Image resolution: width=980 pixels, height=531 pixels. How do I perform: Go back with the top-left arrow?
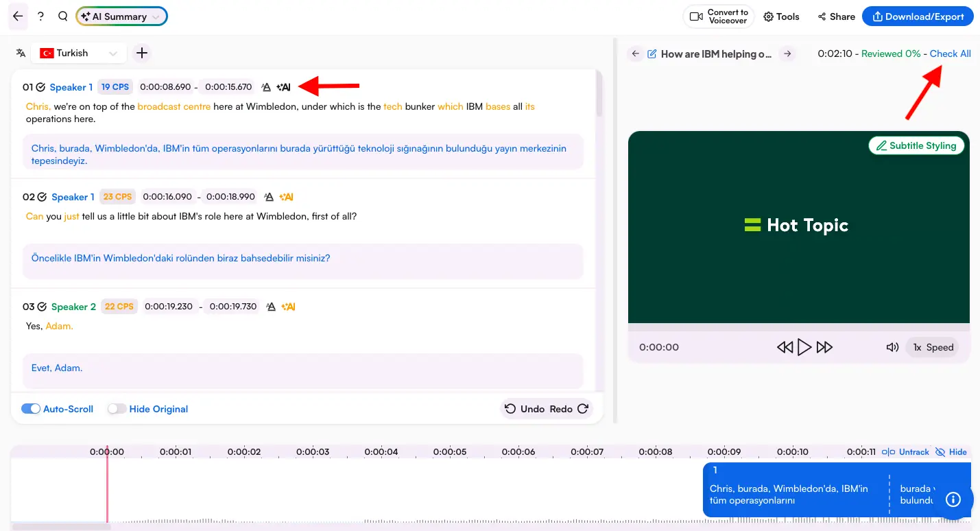tap(18, 16)
